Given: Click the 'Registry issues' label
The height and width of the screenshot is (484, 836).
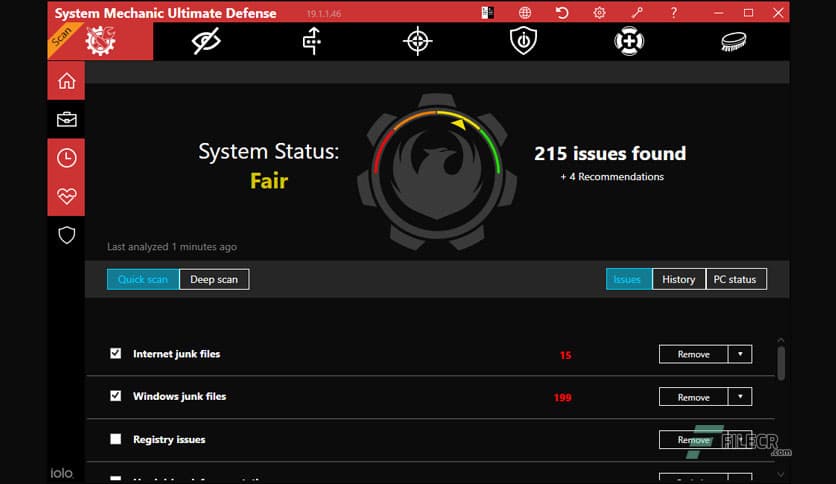Looking at the screenshot, I should (169, 439).
